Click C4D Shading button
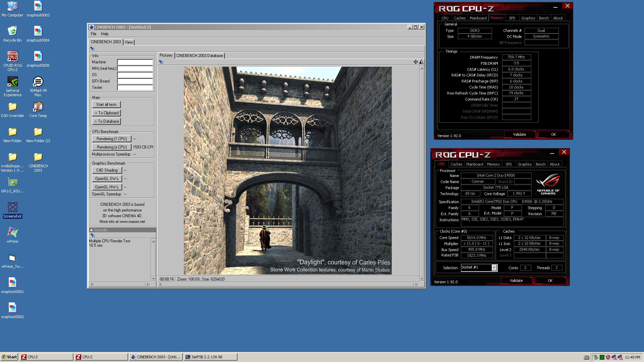 (107, 170)
